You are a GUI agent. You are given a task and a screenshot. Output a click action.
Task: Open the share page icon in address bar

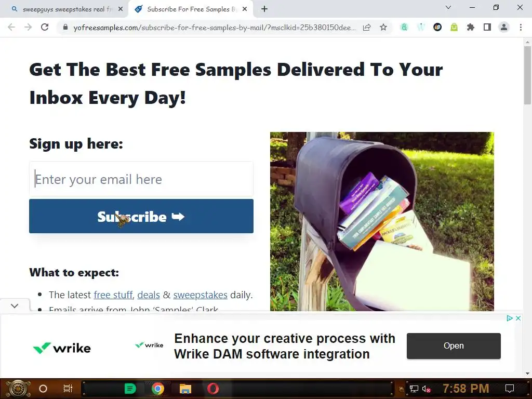(367, 27)
